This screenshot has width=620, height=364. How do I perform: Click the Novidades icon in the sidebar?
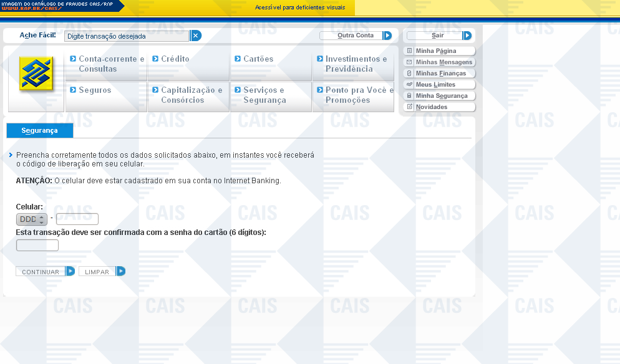[409, 107]
